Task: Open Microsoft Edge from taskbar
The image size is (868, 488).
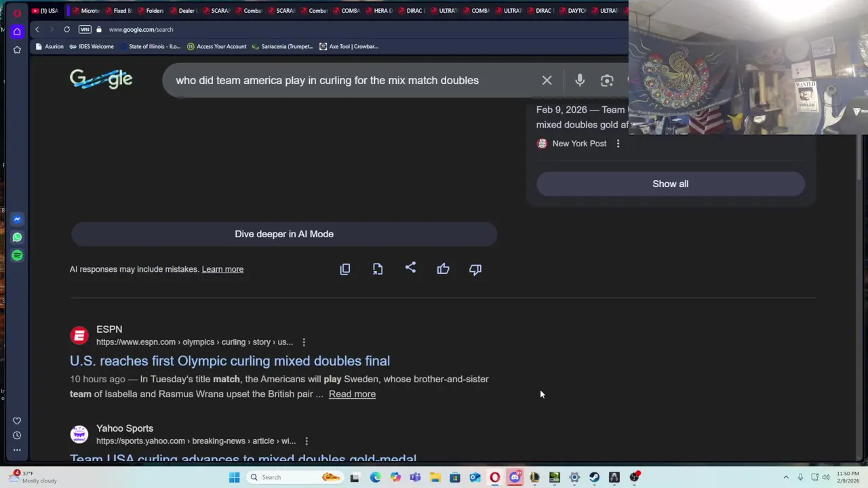Action: pos(375,477)
